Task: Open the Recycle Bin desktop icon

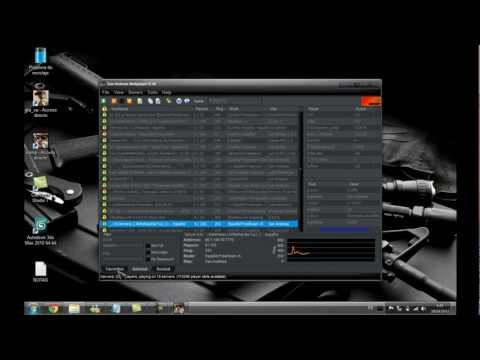Action: (40, 61)
